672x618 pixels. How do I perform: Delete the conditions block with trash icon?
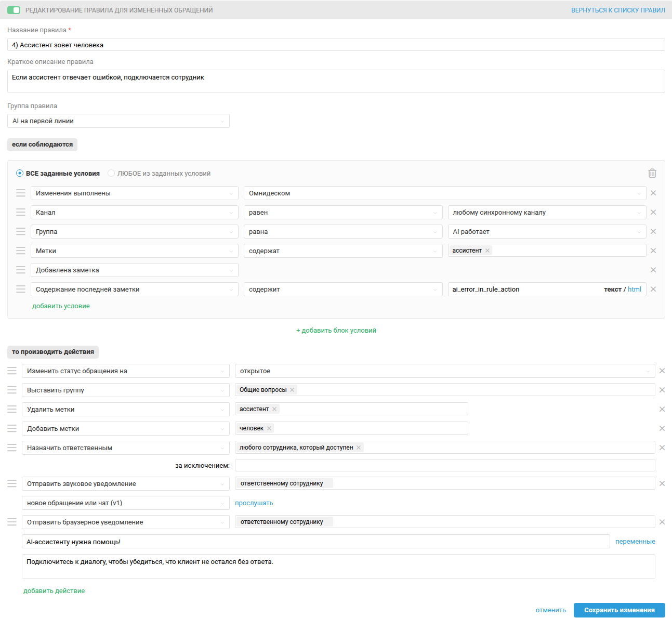tap(652, 173)
